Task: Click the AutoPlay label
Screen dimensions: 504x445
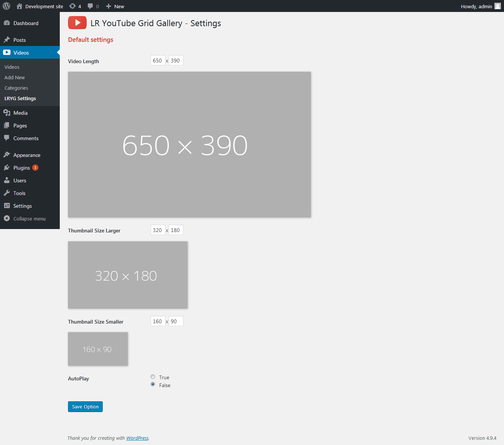Action: 78,378
